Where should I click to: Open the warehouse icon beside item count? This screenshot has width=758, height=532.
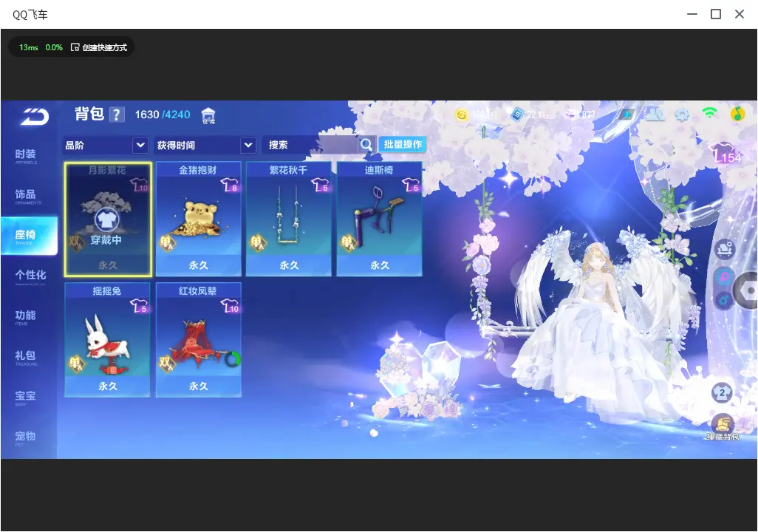click(x=208, y=115)
